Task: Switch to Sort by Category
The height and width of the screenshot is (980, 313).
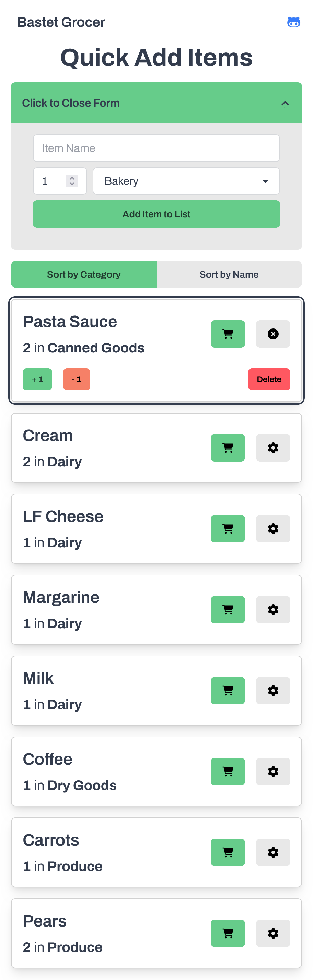Action: pos(84,274)
